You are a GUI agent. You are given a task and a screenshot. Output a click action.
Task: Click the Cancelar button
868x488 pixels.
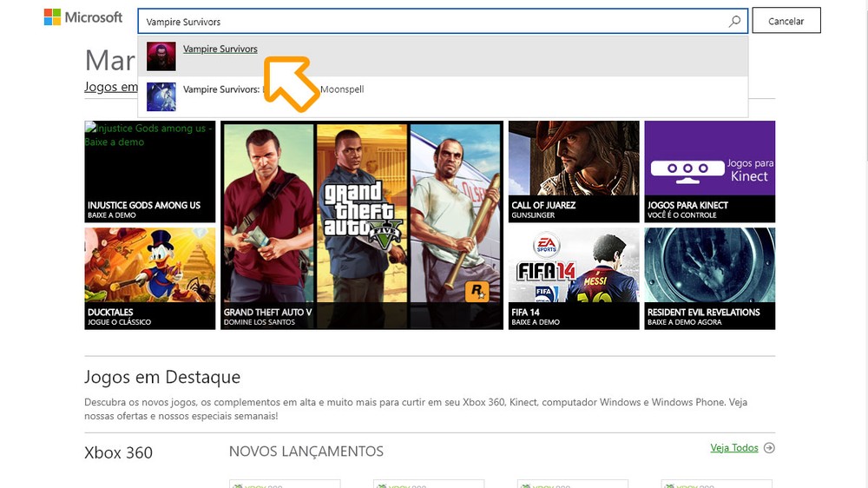click(786, 21)
